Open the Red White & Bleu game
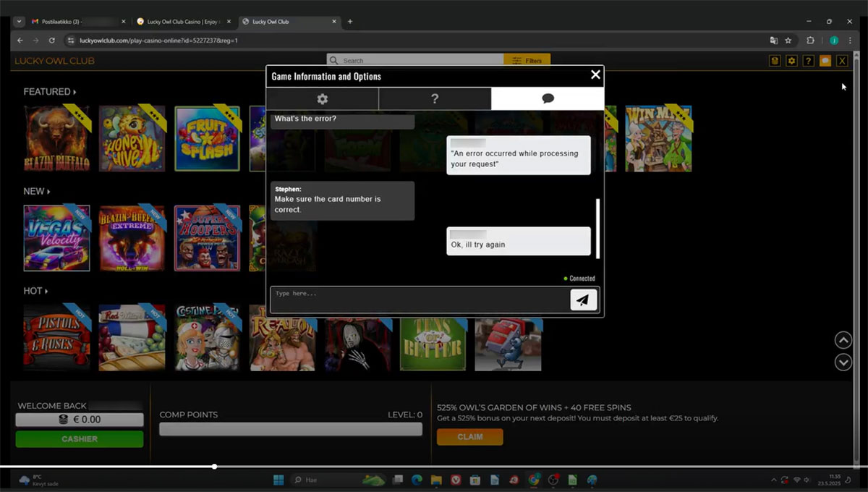The image size is (868, 492). click(132, 338)
